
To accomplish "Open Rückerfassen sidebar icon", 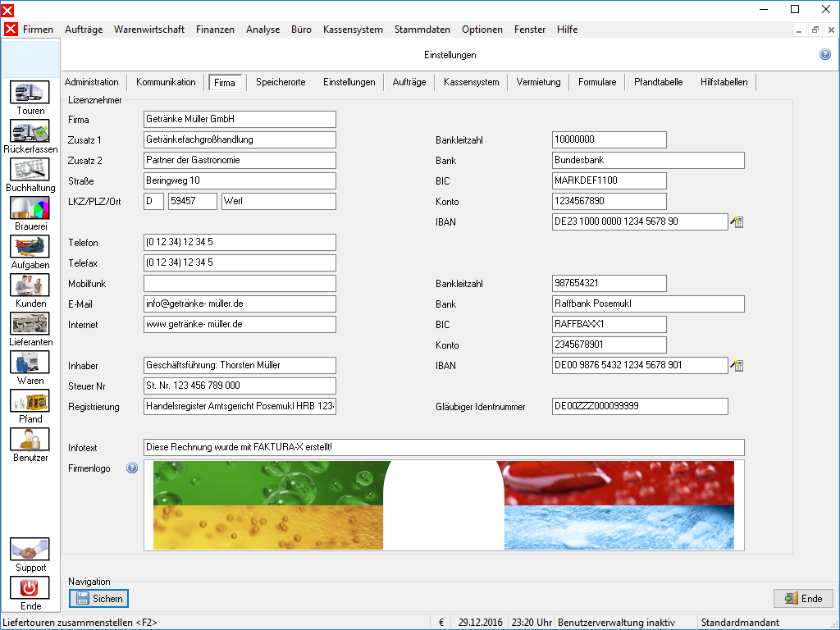I will [x=30, y=130].
